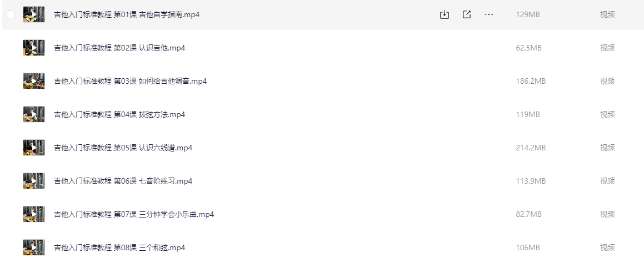Open file 第02课 认识吉他.mp4

pyautogui.click(x=119, y=48)
